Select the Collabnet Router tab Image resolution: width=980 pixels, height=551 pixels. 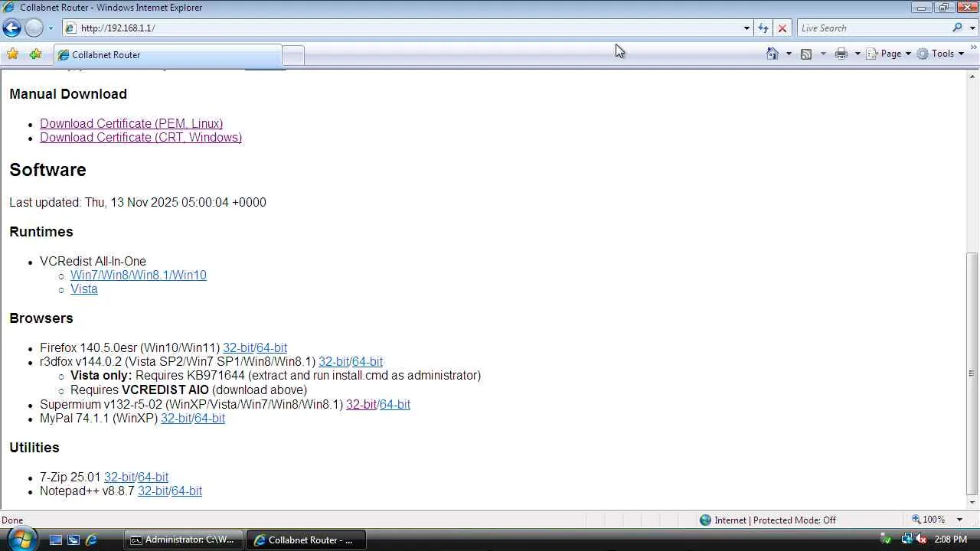point(168,55)
